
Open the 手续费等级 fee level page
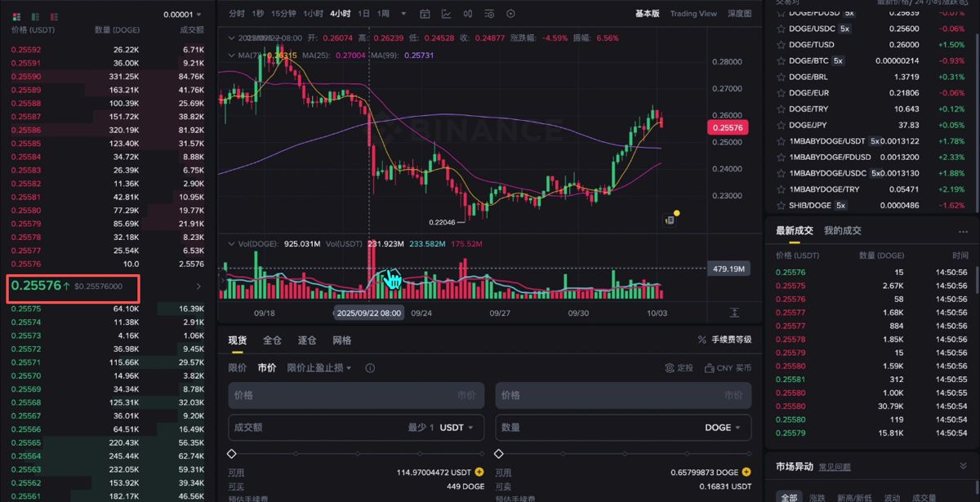coord(731,340)
